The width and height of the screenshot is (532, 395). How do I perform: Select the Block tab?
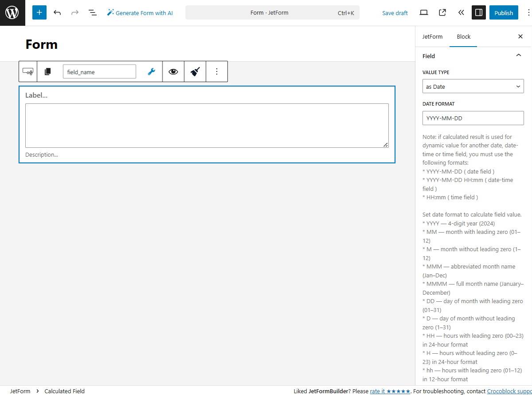click(x=463, y=36)
